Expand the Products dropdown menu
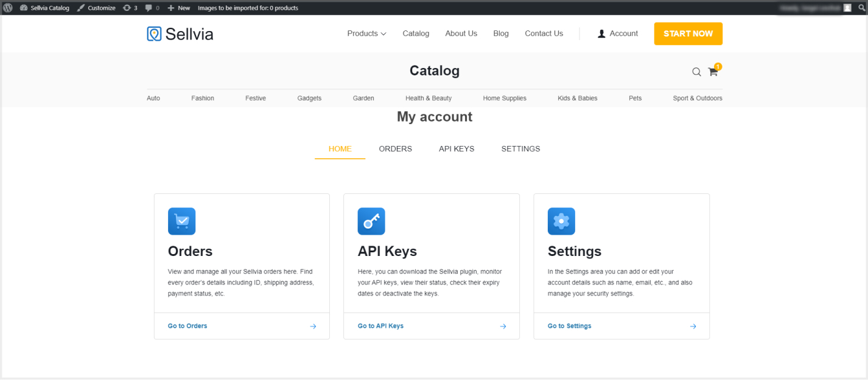 tap(366, 33)
